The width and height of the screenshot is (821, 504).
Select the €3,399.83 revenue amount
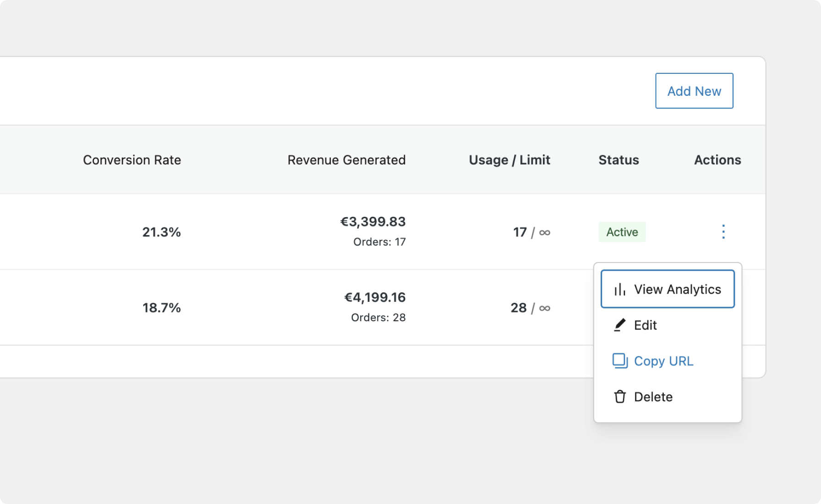click(x=373, y=222)
